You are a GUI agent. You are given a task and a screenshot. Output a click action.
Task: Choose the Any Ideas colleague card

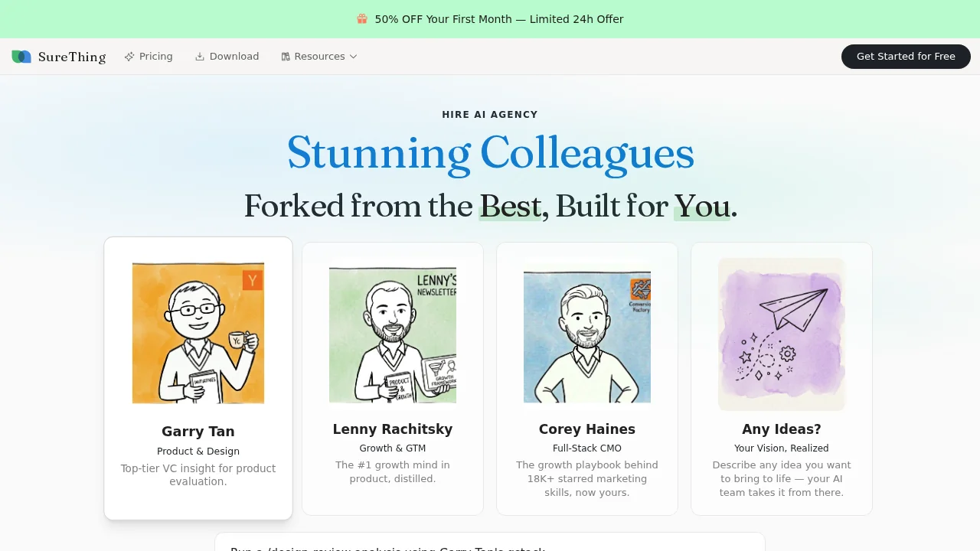point(782,378)
